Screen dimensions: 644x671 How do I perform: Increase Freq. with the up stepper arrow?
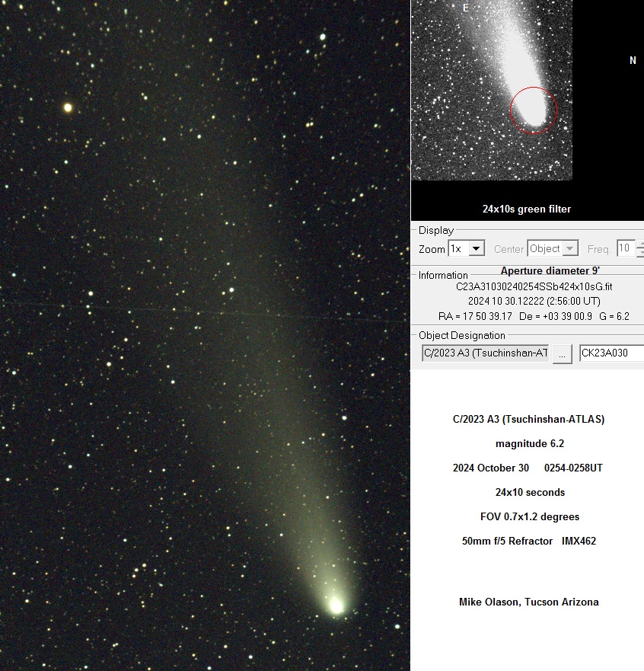640,244
